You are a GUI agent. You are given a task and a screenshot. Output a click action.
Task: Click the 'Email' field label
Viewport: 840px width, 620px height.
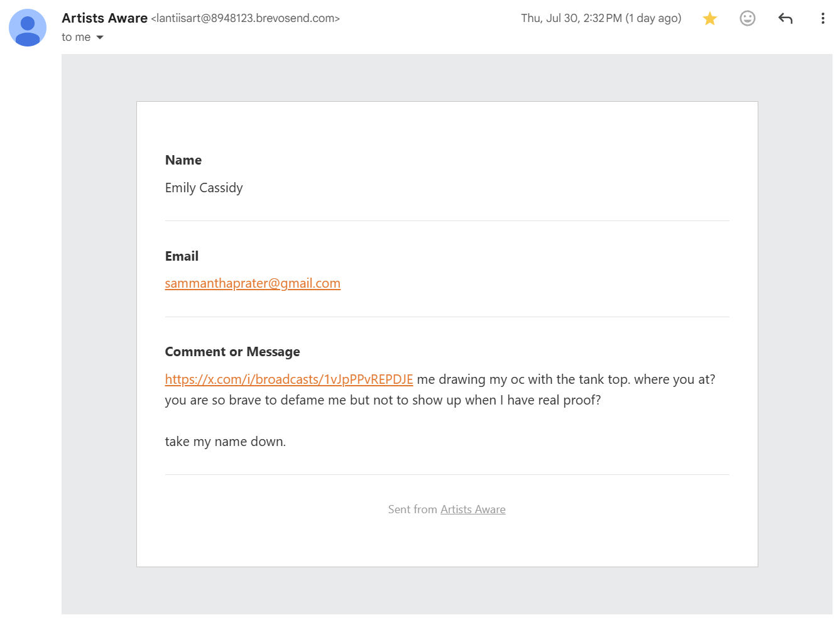pos(182,256)
